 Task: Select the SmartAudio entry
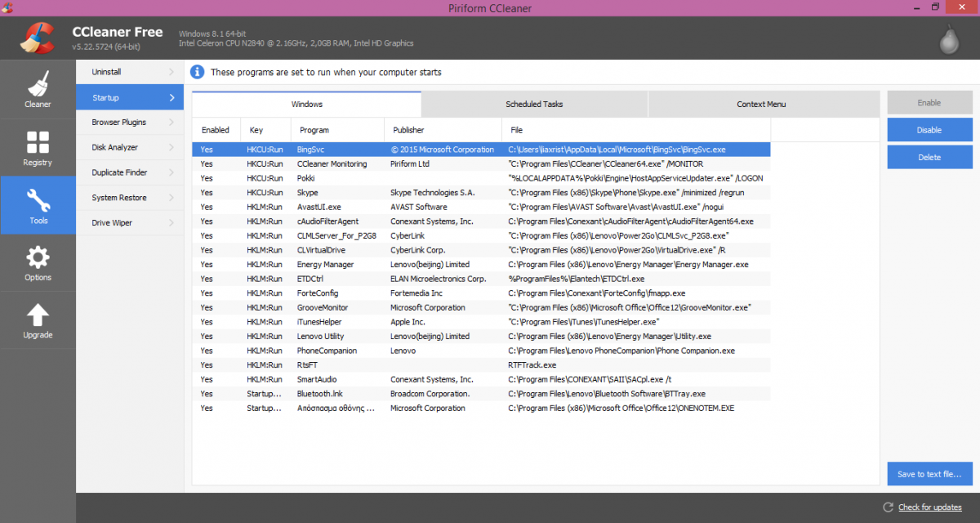481,379
